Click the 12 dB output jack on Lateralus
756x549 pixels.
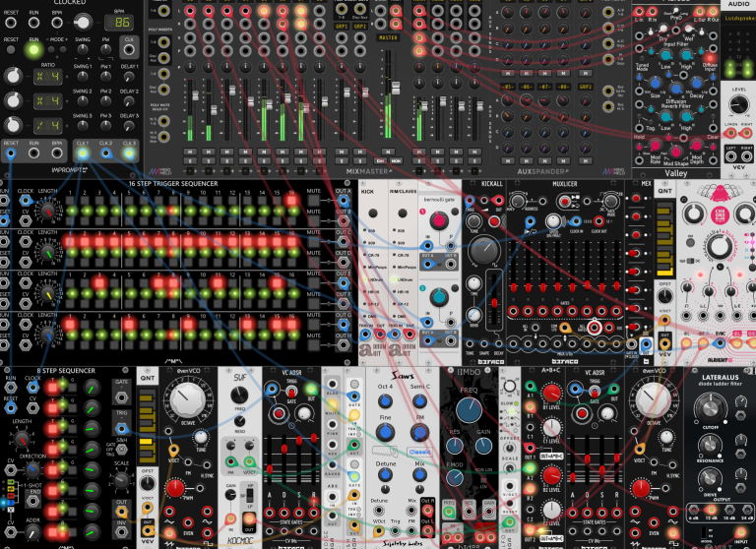click(x=711, y=510)
